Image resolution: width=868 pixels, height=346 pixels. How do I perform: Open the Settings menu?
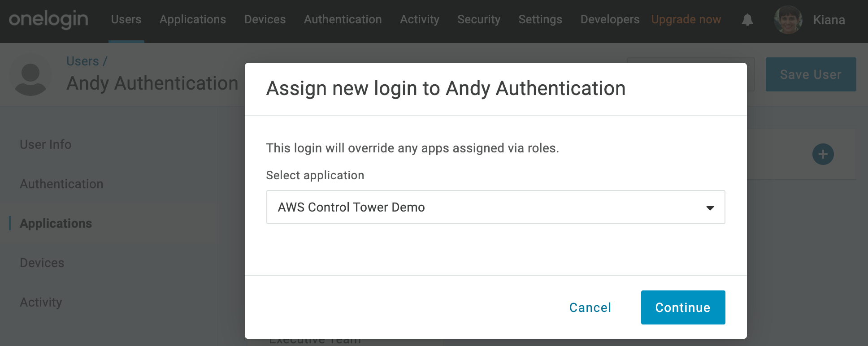[x=540, y=20]
